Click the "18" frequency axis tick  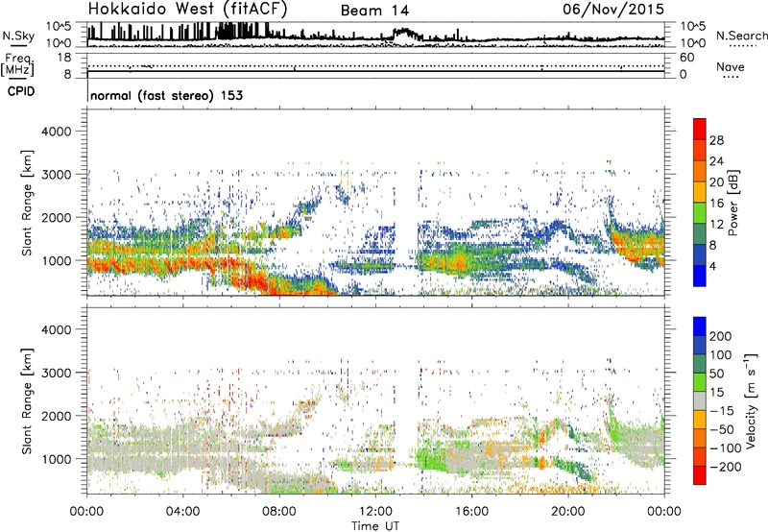pos(64,58)
